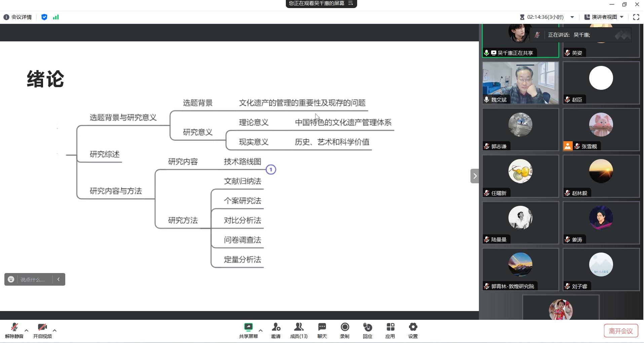644x343 pixels.
Task: Click muted mic icon beside 郭志谦
Action: click(x=487, y=146)
